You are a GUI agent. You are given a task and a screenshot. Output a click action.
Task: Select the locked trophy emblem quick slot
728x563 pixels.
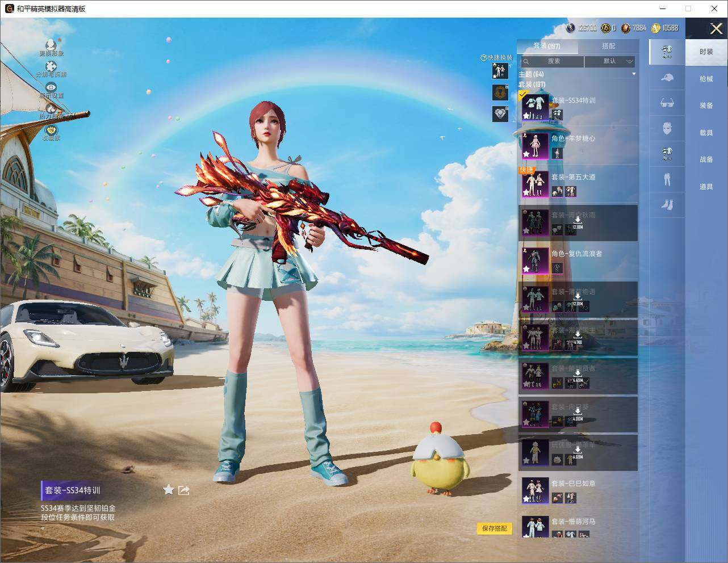pyautogui.click(x=500, y=93)
